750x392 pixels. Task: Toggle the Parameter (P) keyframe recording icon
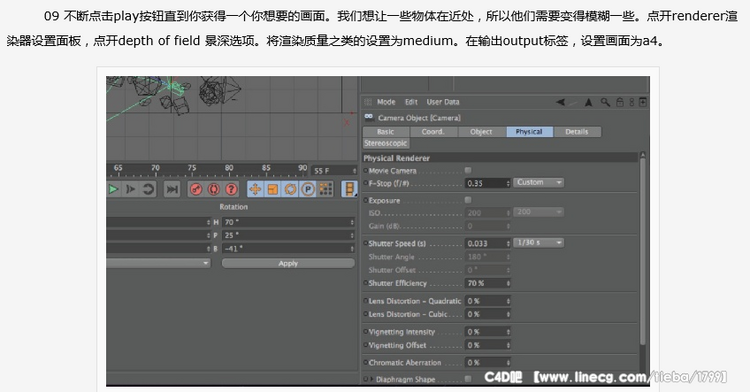coord(308,189)
